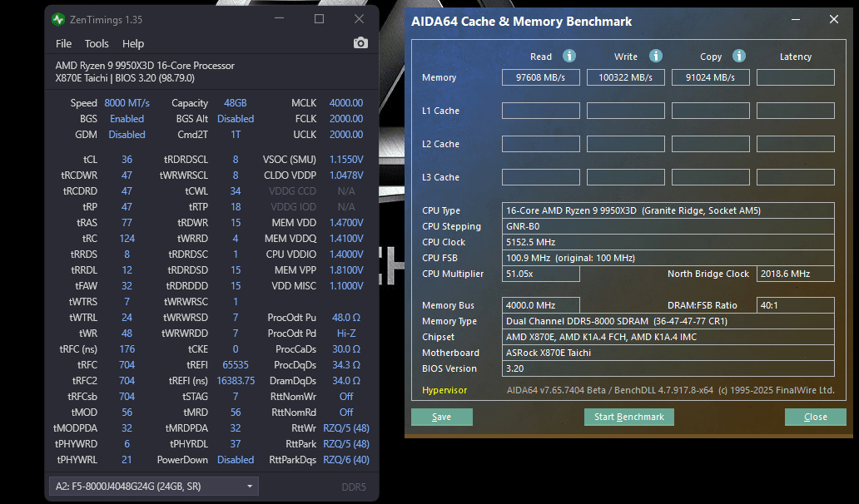This screenshot has width=859, height=504.
Task: Click the MEM VDD value 1.4700V
Action: click(346, 223)
